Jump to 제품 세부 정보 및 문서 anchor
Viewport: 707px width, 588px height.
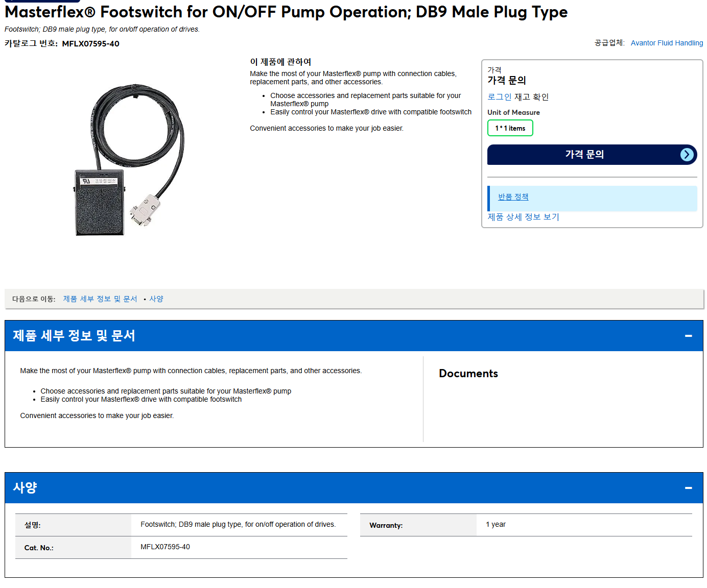click(100, 299)
